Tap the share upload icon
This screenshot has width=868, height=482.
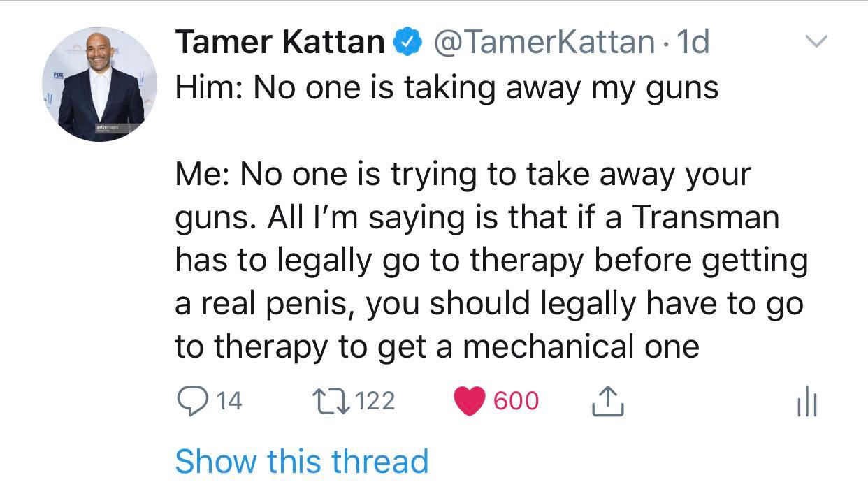click(607, 402)
